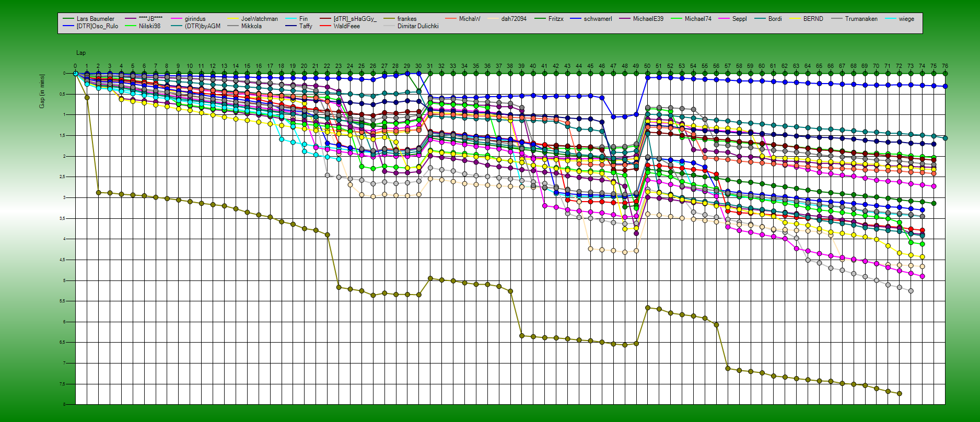Click the Trumanaken legend label
The height and width of the screenshot is (422, 980).
(x=861, y=19)
